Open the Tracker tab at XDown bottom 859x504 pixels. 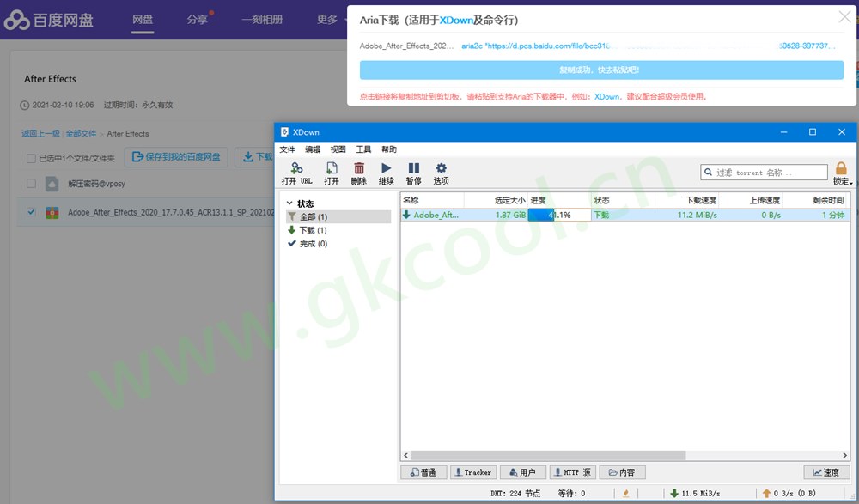coord(473,472)
